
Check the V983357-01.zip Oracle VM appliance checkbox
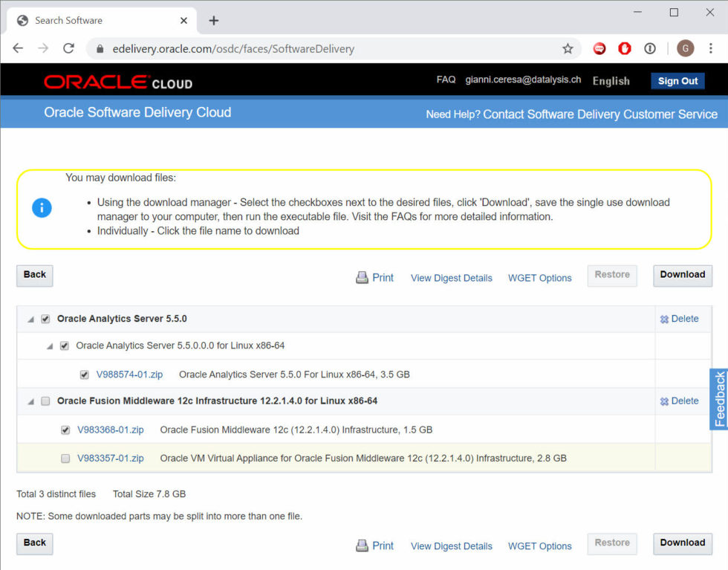click(65, 458)
